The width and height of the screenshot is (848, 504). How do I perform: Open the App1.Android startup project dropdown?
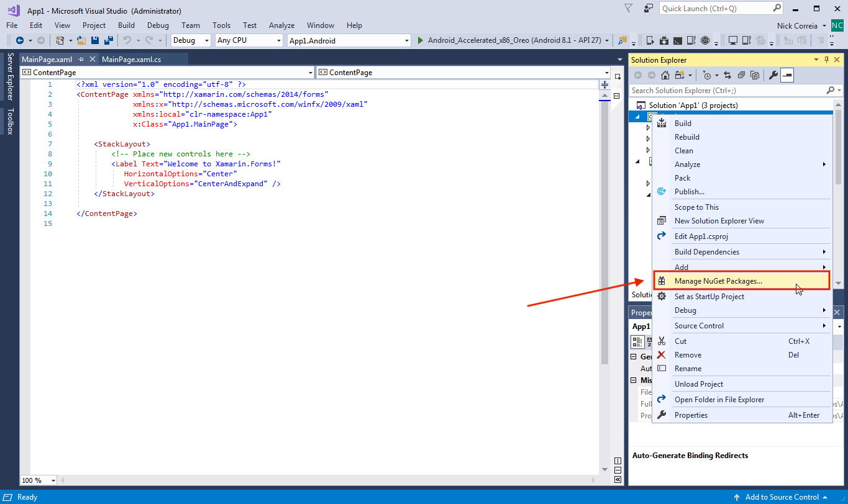(349, 40)
